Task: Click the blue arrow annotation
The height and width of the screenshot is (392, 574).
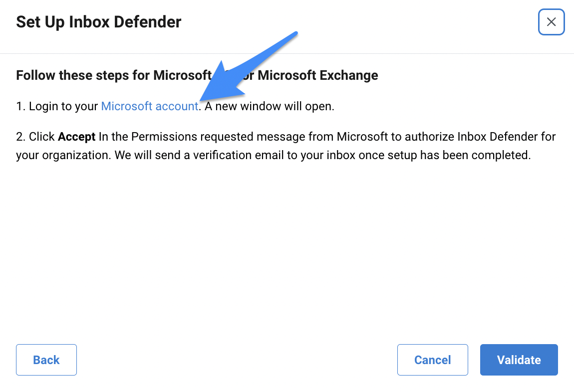Action: [248, 66]
